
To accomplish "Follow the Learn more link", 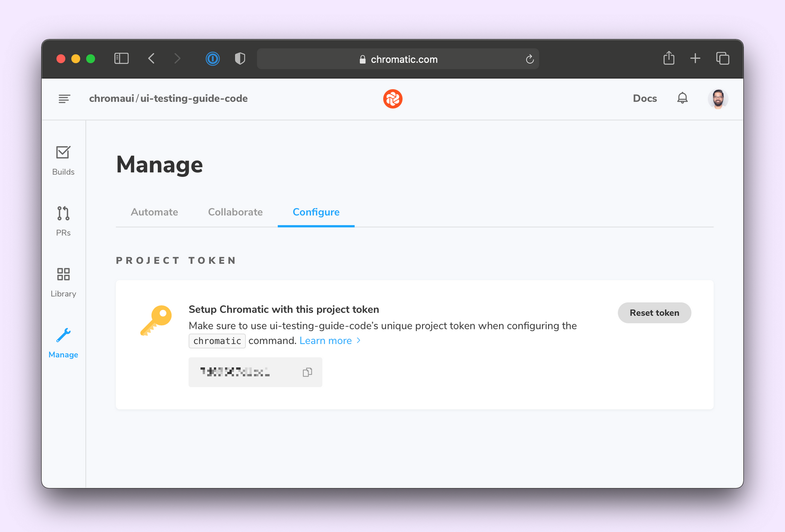I will [x=326, y=340].
